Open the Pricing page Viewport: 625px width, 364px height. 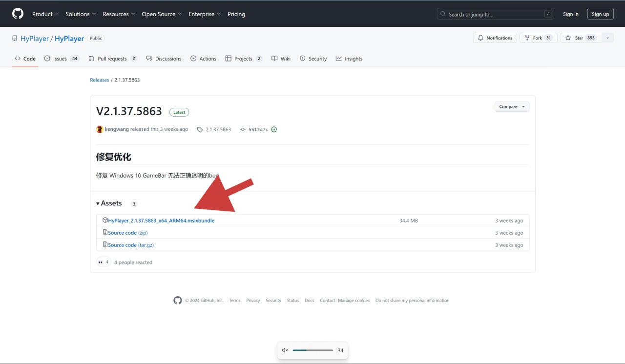pos(236,14)
